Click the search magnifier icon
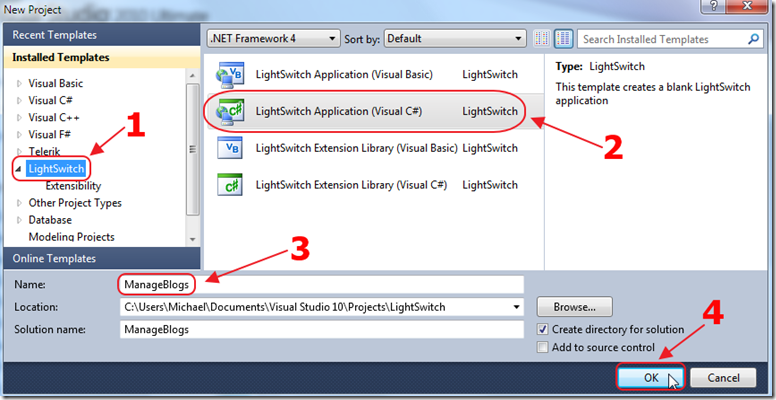 tap(753, 39)
